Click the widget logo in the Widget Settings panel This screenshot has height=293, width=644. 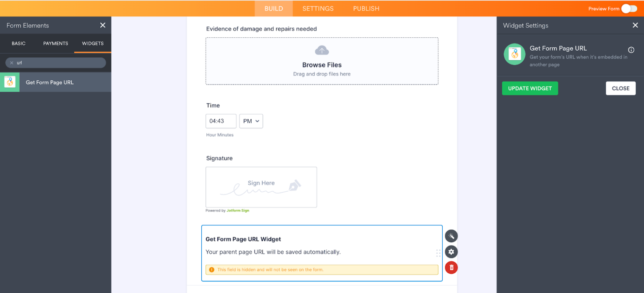click(x=514, y=54)
